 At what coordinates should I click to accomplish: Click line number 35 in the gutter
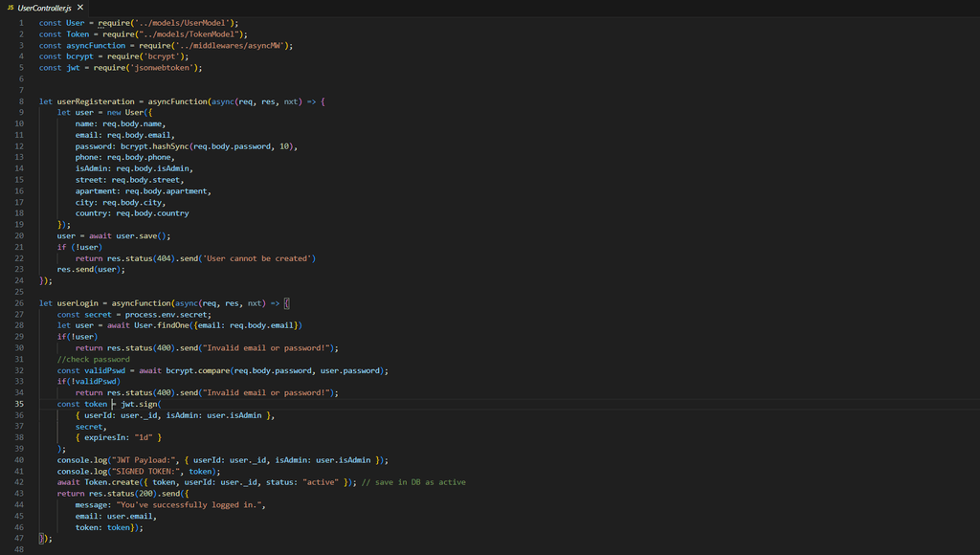coord(19,404)
